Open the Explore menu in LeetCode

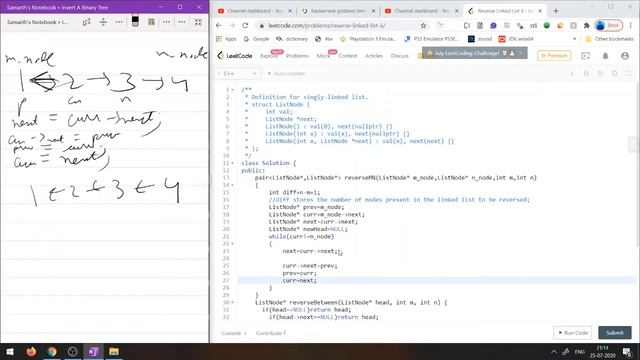(269, 56)
